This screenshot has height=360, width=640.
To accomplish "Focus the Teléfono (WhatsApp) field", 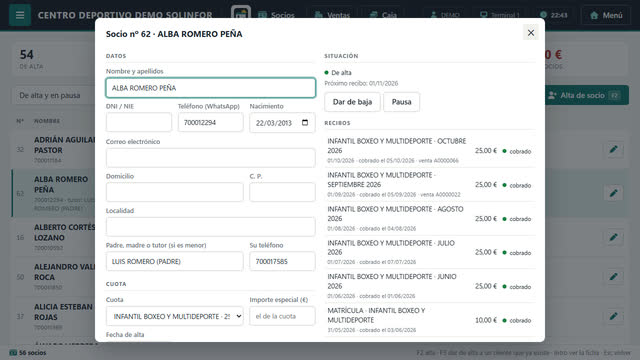I will click(x=211, y=122).
